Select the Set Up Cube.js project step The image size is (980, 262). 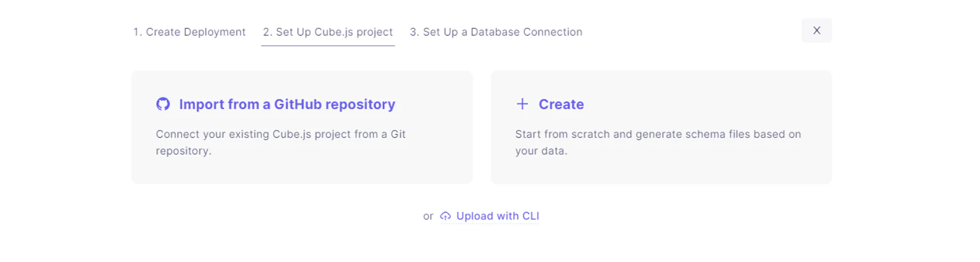tap(328, 32)
